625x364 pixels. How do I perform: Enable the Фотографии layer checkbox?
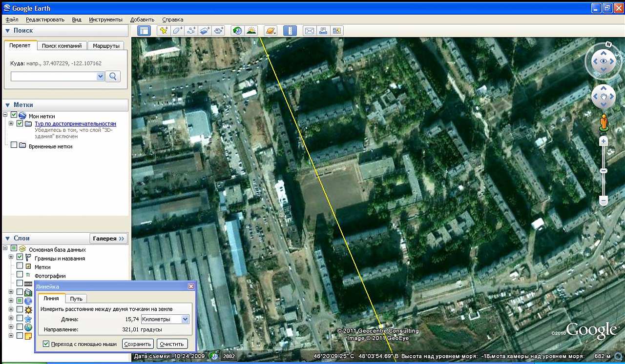click(x=20, y=275)
